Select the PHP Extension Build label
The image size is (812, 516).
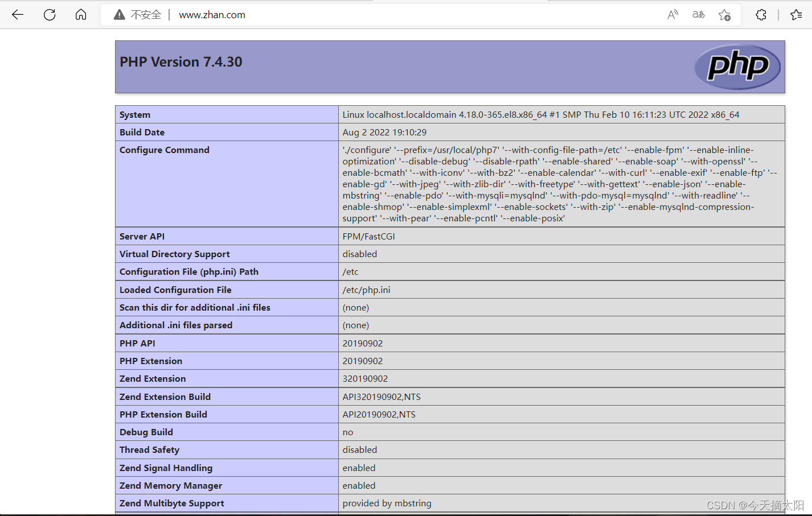163,414
